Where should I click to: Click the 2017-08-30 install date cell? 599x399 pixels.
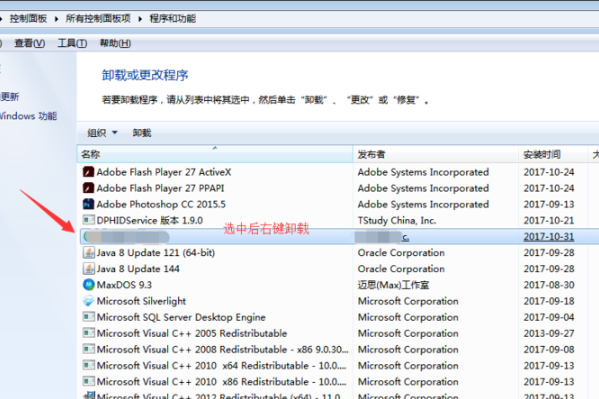click(549, 285)
